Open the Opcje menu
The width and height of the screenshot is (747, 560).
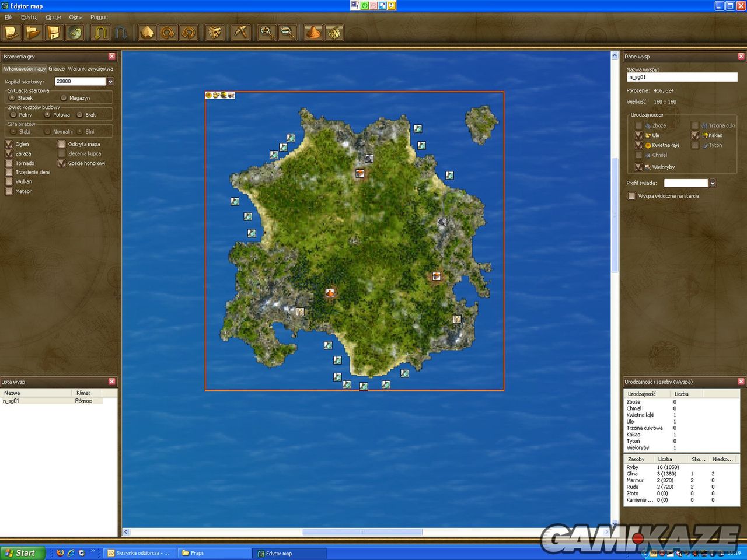[53, 17]
